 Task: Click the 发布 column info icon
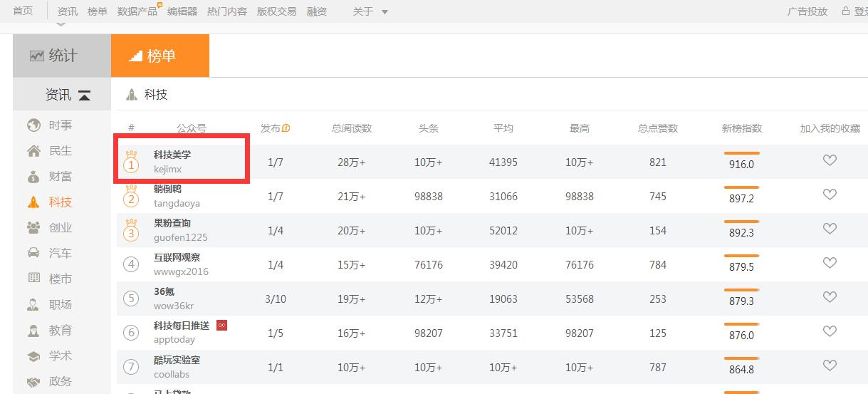pos(286,128)
